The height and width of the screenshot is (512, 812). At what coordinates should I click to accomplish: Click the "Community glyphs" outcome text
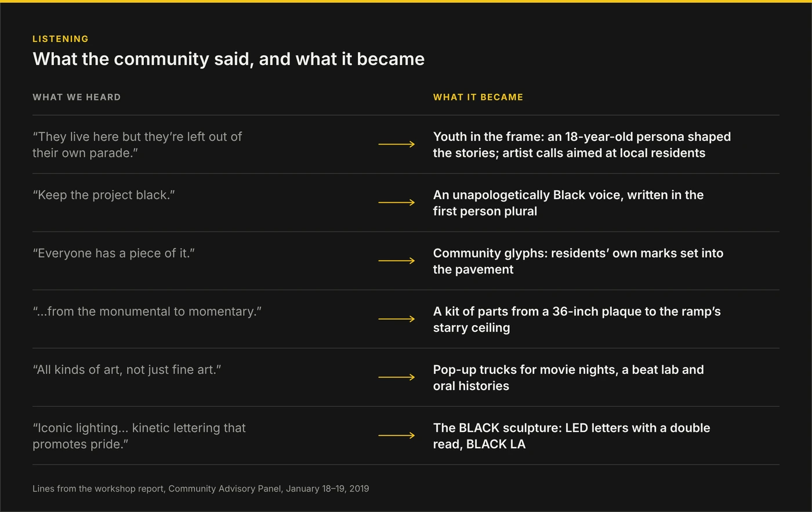tap(578, 261)
